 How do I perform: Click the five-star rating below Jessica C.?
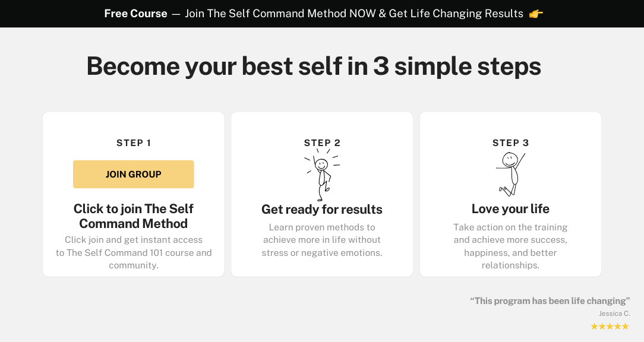[610, 326]
